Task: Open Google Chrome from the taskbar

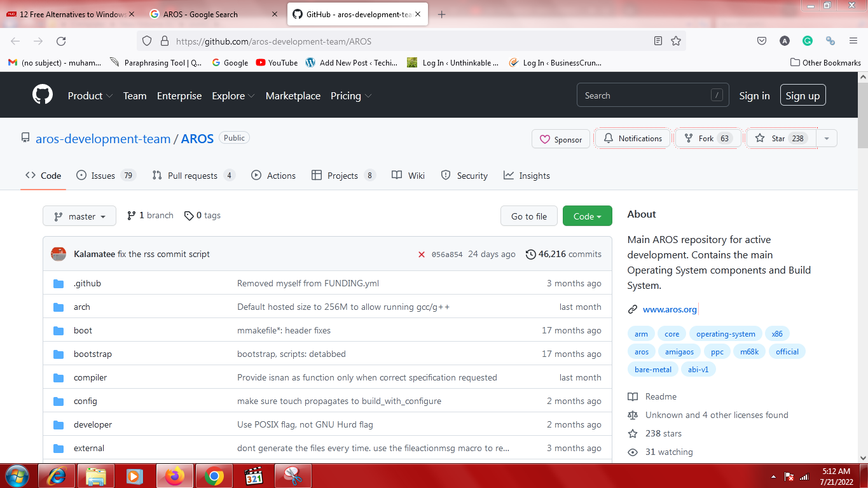Action: tap(214, 476)
